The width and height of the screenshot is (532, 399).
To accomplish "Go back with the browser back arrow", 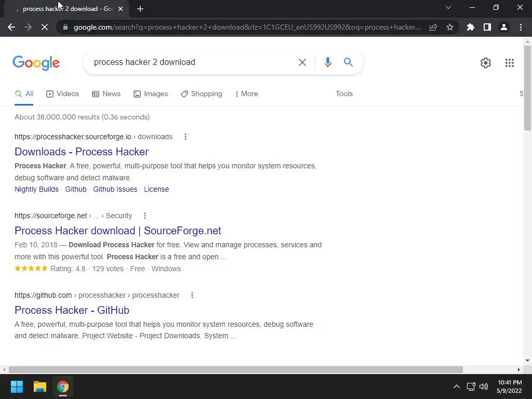I will click(x=11, y=27).
